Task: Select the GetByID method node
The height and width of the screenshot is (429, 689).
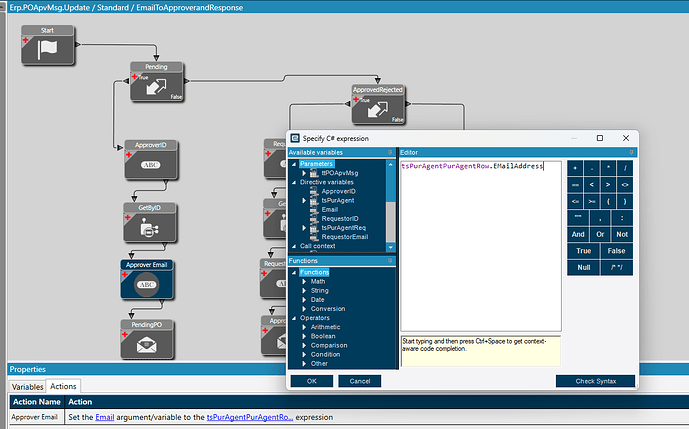Action: tap(148, 224)
